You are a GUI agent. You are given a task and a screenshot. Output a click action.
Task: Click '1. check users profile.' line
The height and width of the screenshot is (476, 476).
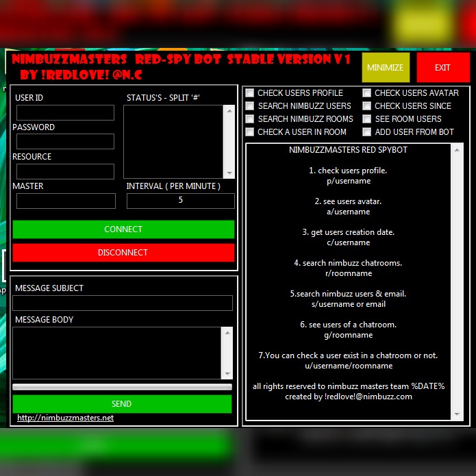pyautogui.click(x=348, y=171)
